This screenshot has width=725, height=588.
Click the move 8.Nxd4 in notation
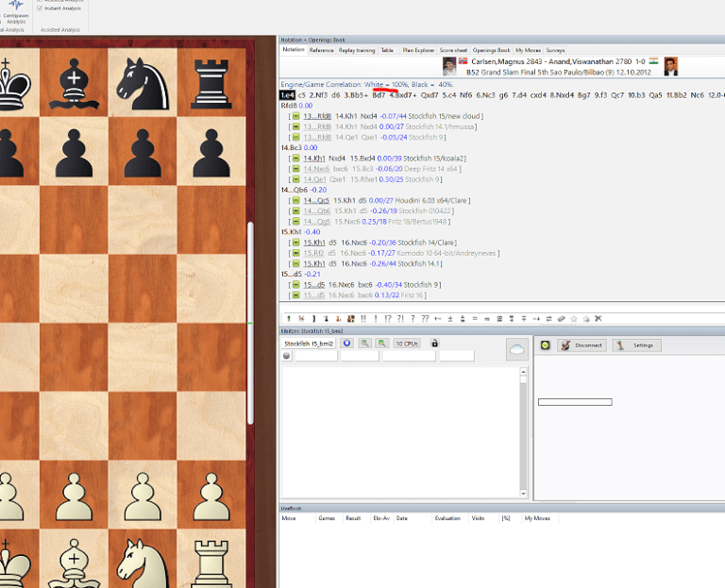[562, 95]
